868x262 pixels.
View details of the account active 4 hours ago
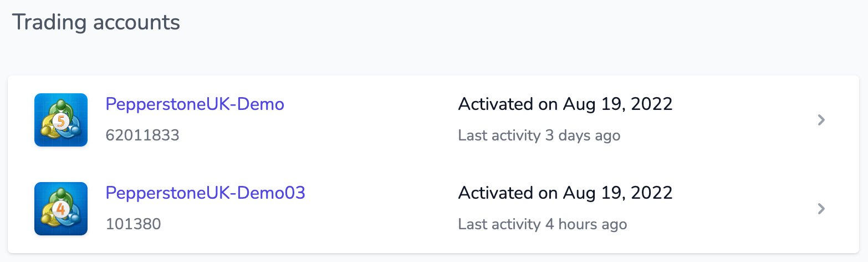coord(822,209)
